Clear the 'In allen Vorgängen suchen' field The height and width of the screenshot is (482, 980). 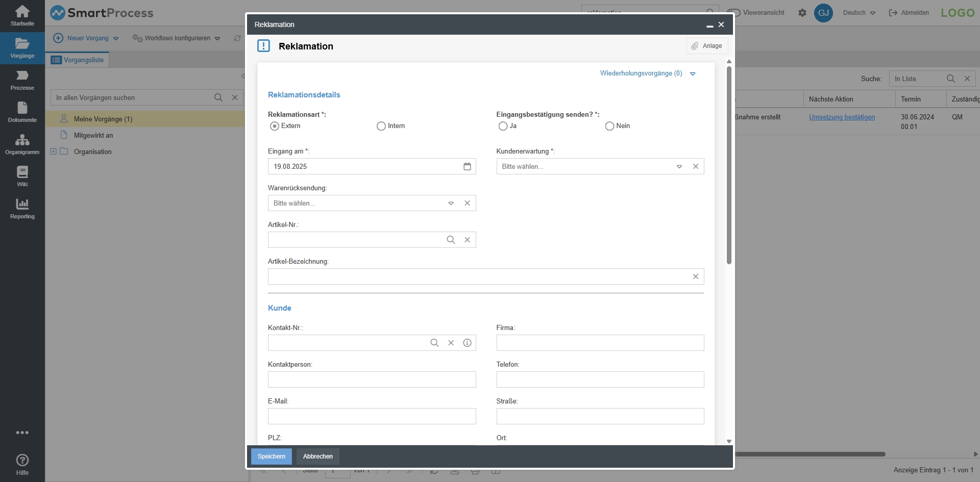(235, 97)
